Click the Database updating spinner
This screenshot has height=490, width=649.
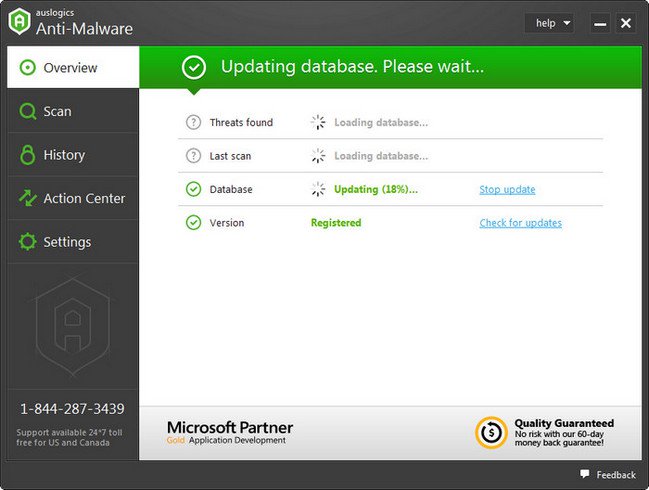point(318,189)
